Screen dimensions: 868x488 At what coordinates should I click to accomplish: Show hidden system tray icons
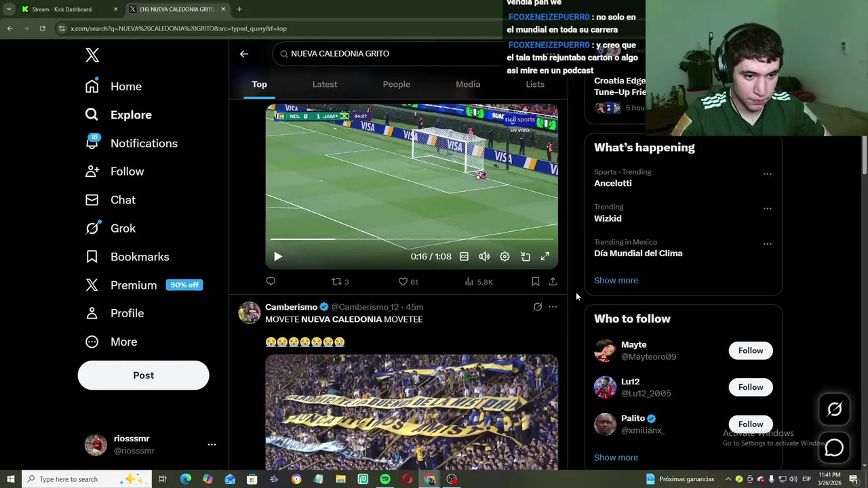pyautogui.click(x=728, y=479)
